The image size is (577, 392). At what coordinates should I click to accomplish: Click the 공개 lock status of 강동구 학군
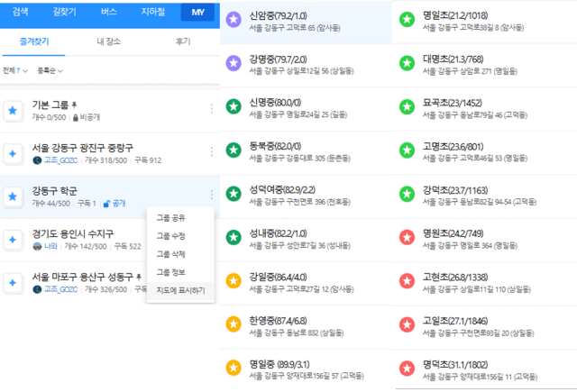tap(114, 204)
